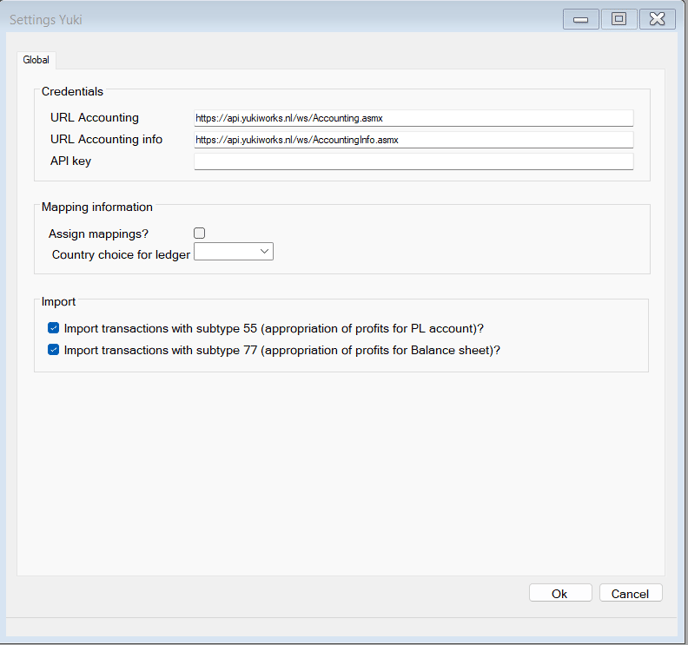This screenshot has height=645, width=688.
Task: Click the Mapping information group heading
Action: click(x=97, y=207)
